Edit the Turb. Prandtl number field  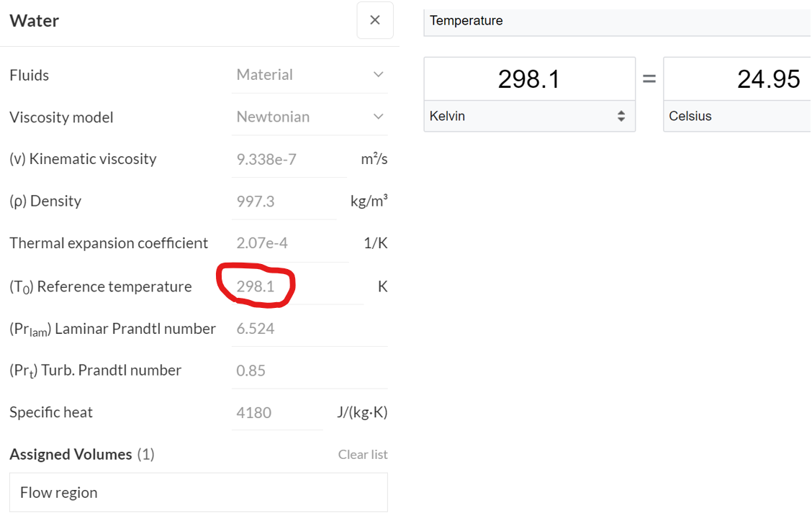click(308, 371)
